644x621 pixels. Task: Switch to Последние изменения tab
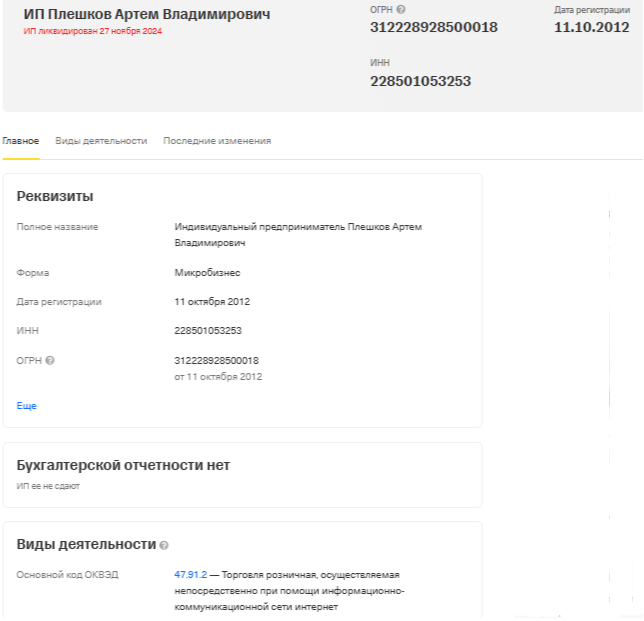pos(217,141)
